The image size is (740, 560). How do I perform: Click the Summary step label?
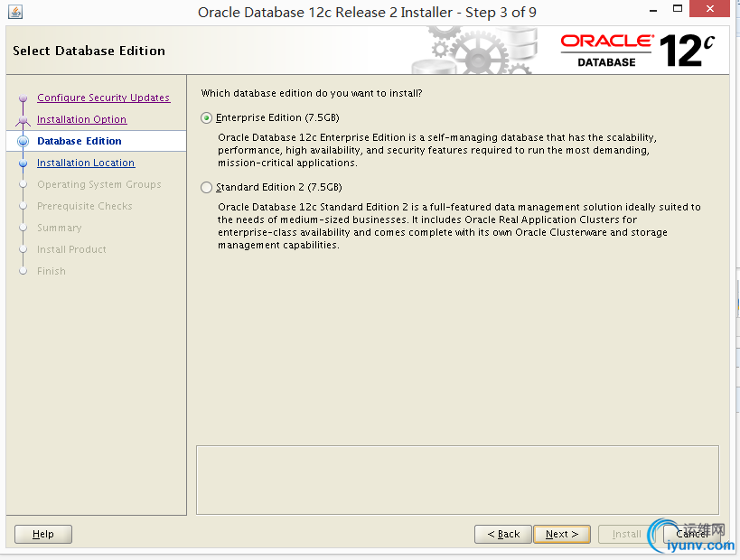(x=60, y=228)
